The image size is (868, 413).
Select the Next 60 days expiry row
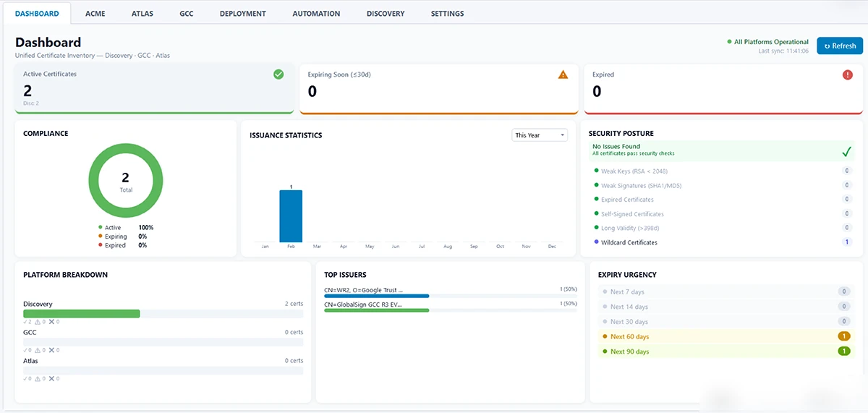click(726, 336)
